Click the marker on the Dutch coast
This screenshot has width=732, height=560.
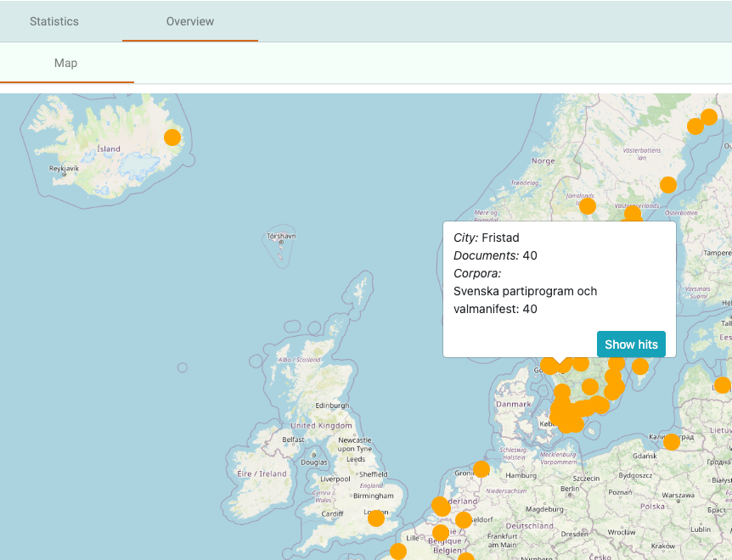(440, 507)
